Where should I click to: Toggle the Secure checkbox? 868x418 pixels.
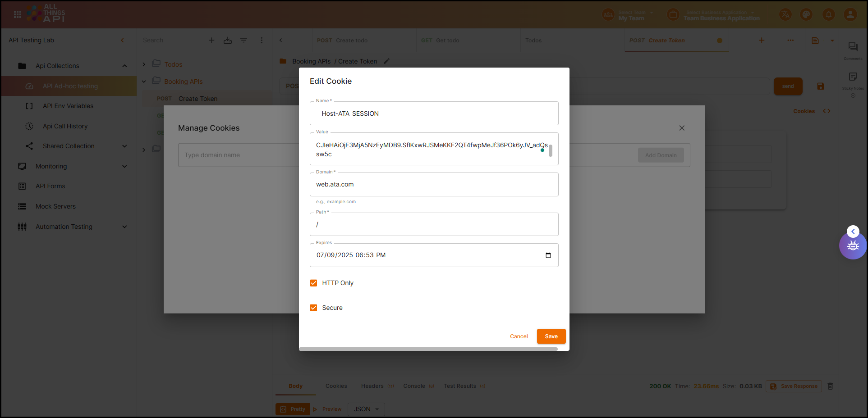(x=314, y=308)
